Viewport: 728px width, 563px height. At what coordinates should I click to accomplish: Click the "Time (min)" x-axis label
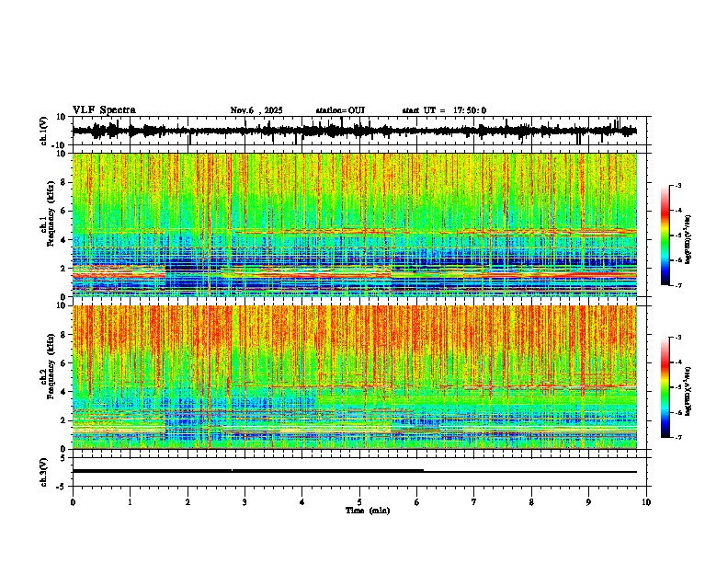[368, 511]
